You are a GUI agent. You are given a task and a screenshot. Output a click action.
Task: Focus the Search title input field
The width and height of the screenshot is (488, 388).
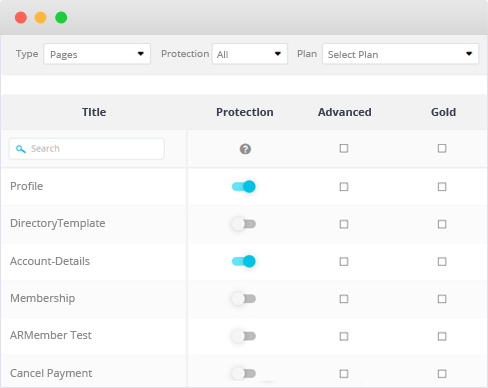[87, 149]
